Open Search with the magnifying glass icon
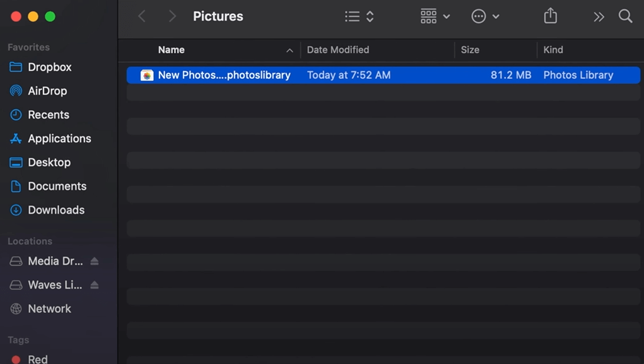 pos(624,16)
